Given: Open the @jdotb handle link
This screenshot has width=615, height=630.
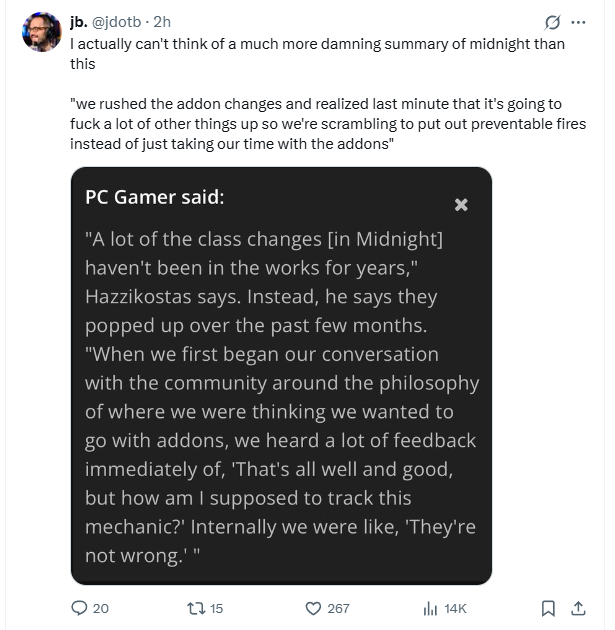Looking at the screenshot, I should click(116, 22).
